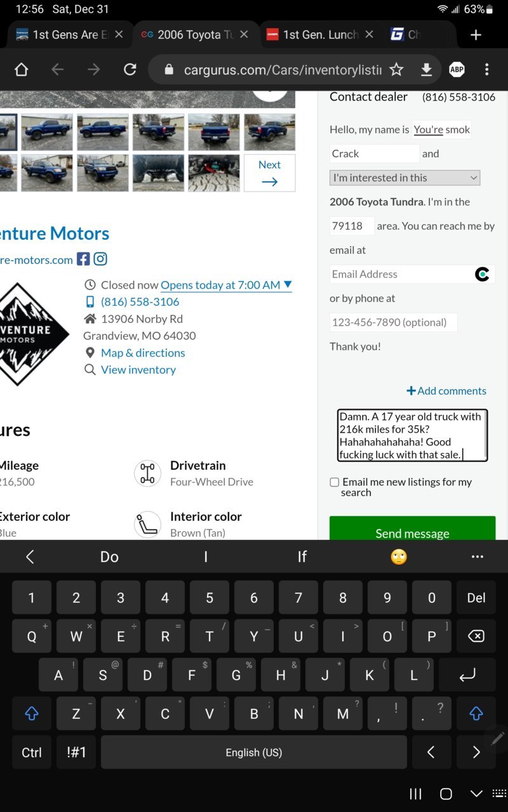The image size is (508, 812).
Task: Tap the Ctrl key
Action: [x=32, y=752]
